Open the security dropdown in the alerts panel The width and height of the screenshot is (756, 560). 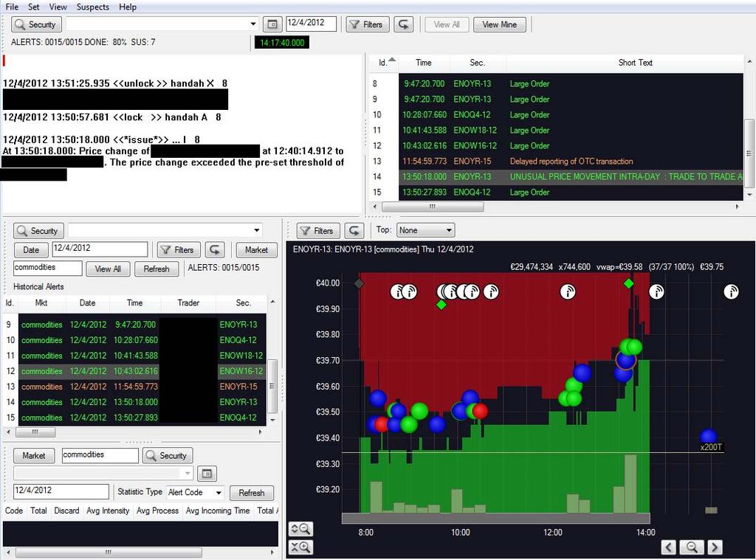pyautogui.click(x=256, y=230)
